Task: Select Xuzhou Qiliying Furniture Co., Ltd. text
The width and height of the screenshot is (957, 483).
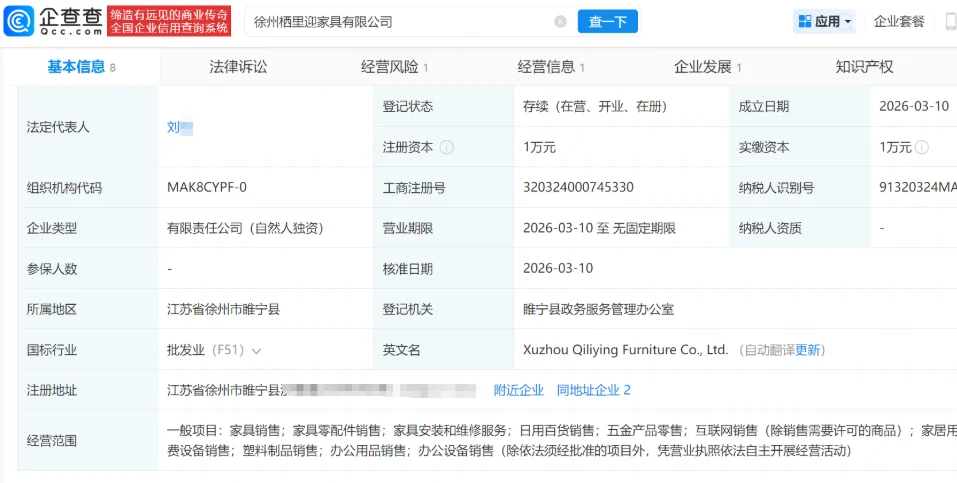Action: coord(626,350)
